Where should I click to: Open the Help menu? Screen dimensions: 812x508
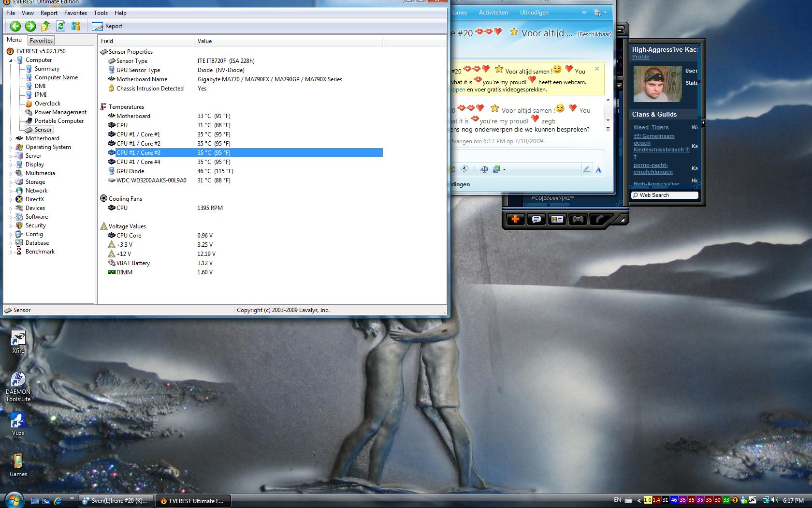point(120,13)
